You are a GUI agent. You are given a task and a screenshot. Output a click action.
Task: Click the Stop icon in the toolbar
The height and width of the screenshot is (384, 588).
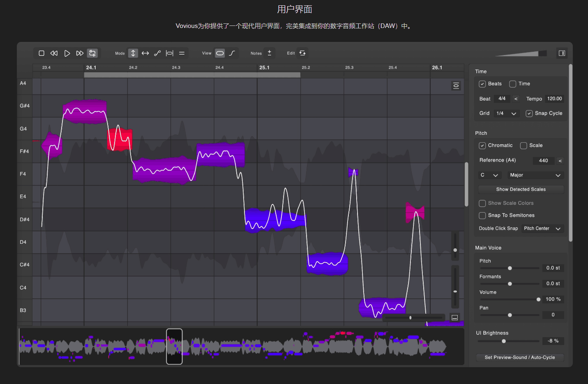click(x=41, y=53)
